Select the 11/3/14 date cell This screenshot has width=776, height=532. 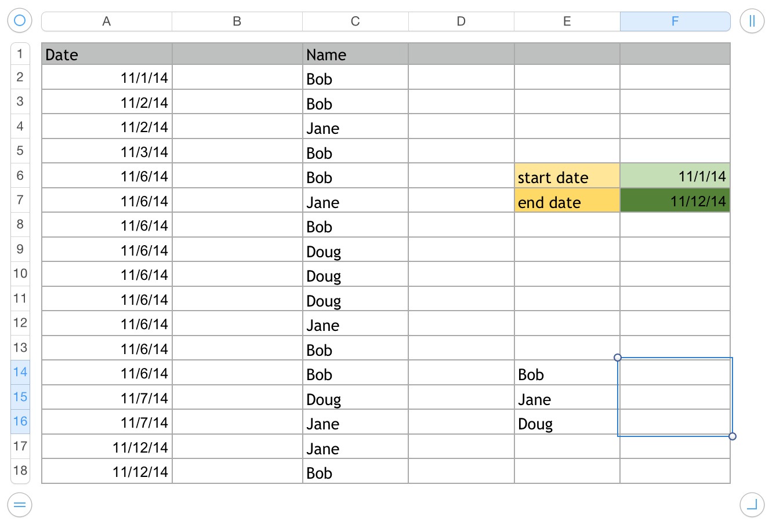coord(106,151)
